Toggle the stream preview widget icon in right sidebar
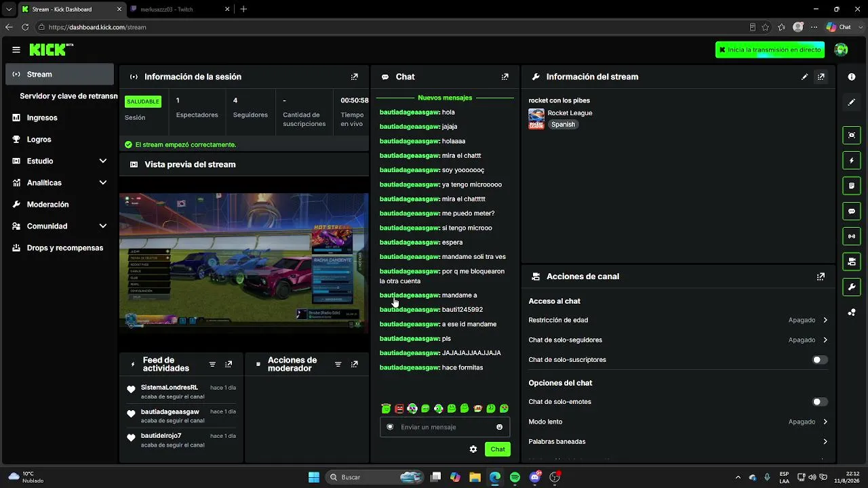The width and height of the screenshot is (868, 488). [x=852, y=135]
